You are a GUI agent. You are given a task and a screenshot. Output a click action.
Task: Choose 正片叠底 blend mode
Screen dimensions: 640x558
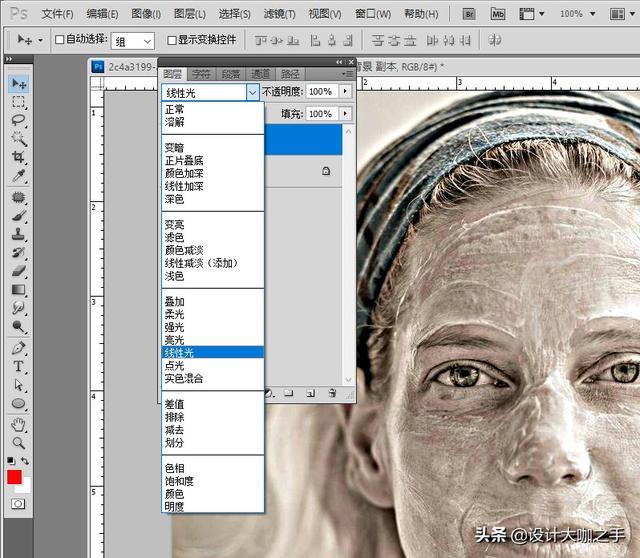pos(213,160)
